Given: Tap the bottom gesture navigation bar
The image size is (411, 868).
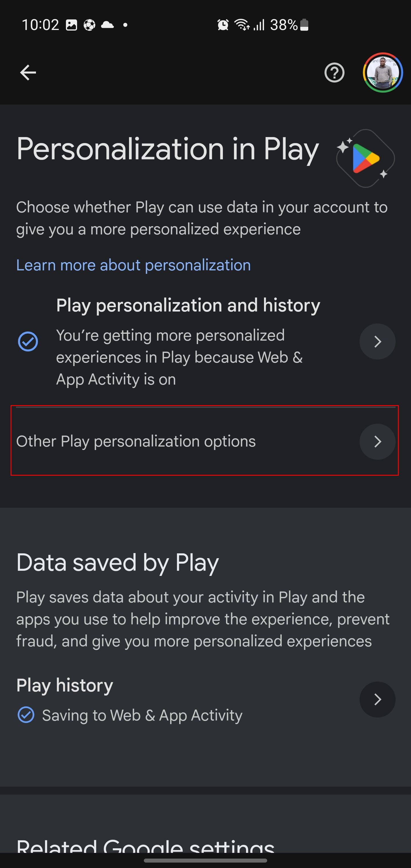Looking at the screenshot, I should (x=205, y=860).
